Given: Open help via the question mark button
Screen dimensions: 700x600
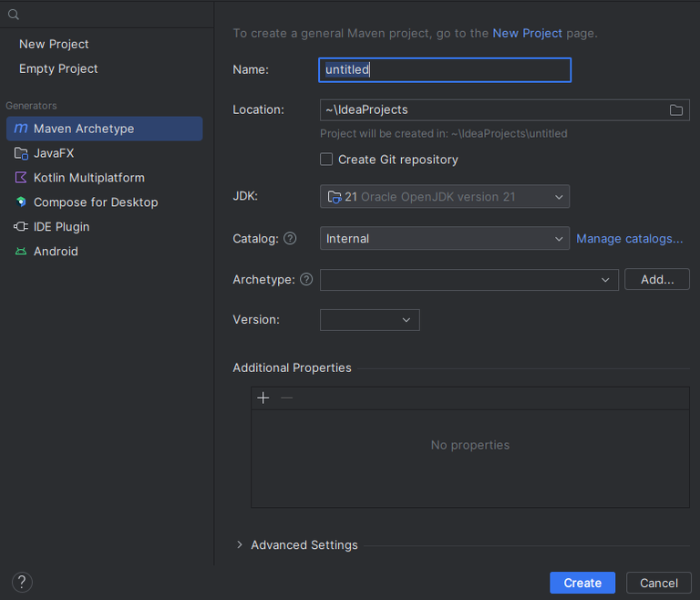Looking at the screenshot, I should pyautogui.click(x=23, y=583).
